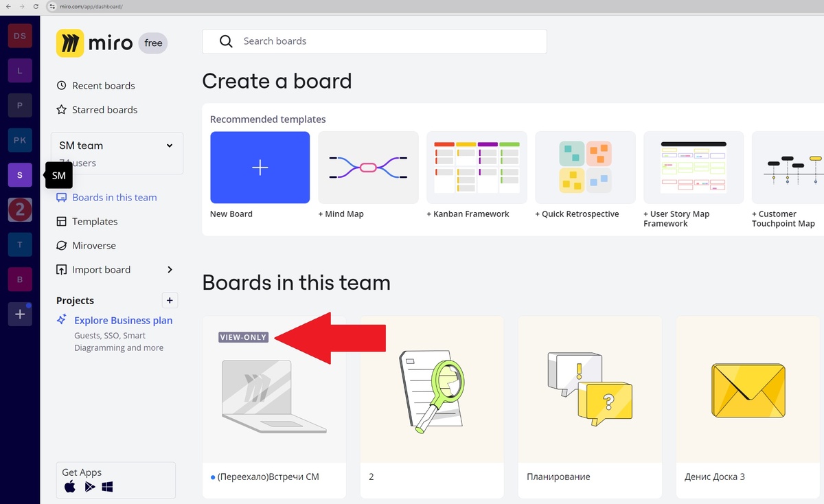Click the (Переехало)Встречи СМ board title

point(268,477)
